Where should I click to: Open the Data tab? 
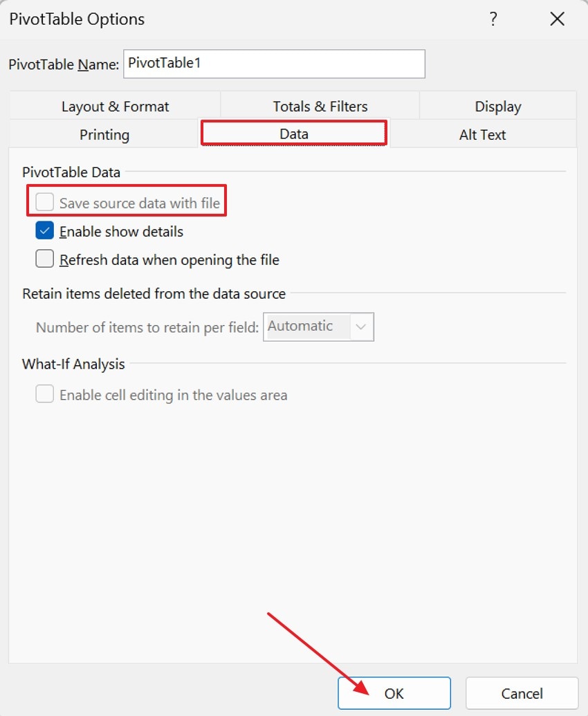coord(293,134)
